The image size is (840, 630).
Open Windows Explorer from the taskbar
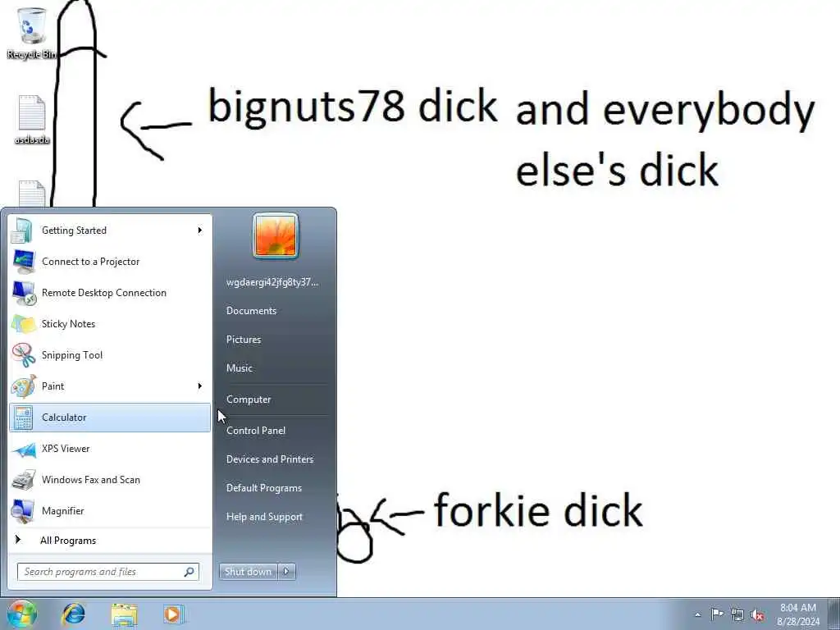[x=125, y=614]
